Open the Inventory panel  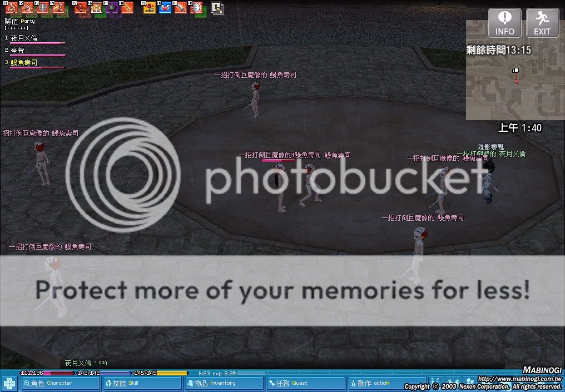pos(222,383)
